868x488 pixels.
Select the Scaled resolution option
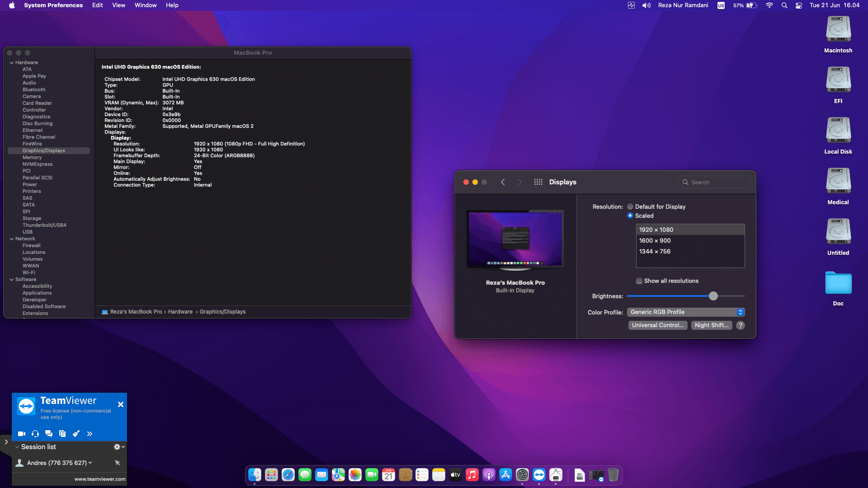pyautogui.click(x=630, y=216)
